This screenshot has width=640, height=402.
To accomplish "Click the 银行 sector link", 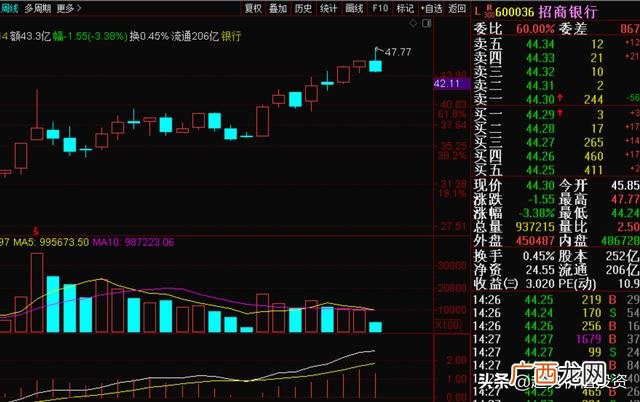I will [231, 36].
